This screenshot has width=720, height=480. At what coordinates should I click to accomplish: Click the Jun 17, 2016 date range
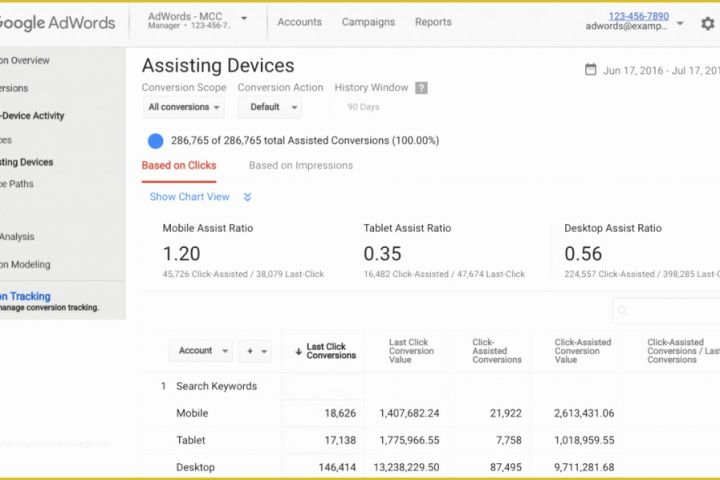[x=661, y=70]
